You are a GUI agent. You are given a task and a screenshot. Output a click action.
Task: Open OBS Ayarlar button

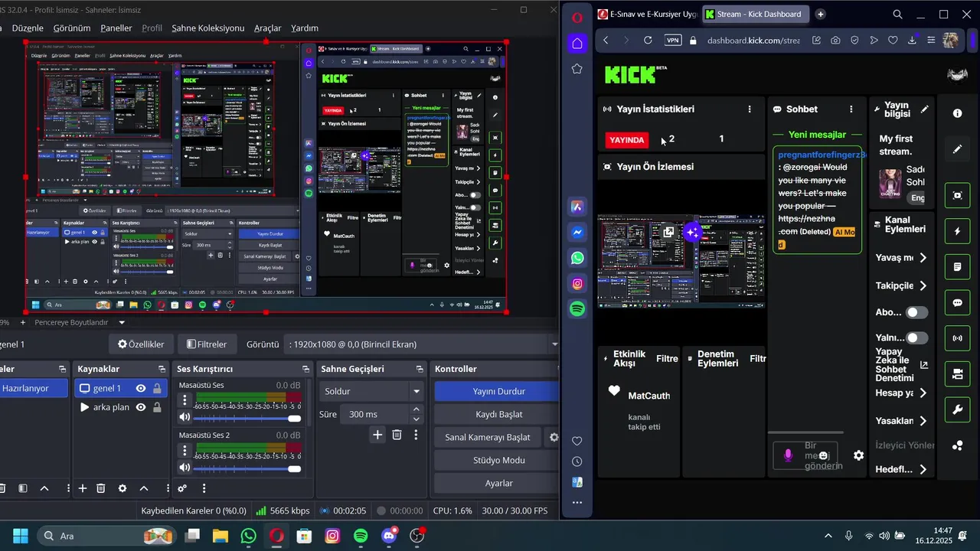[x=498, y=483]
